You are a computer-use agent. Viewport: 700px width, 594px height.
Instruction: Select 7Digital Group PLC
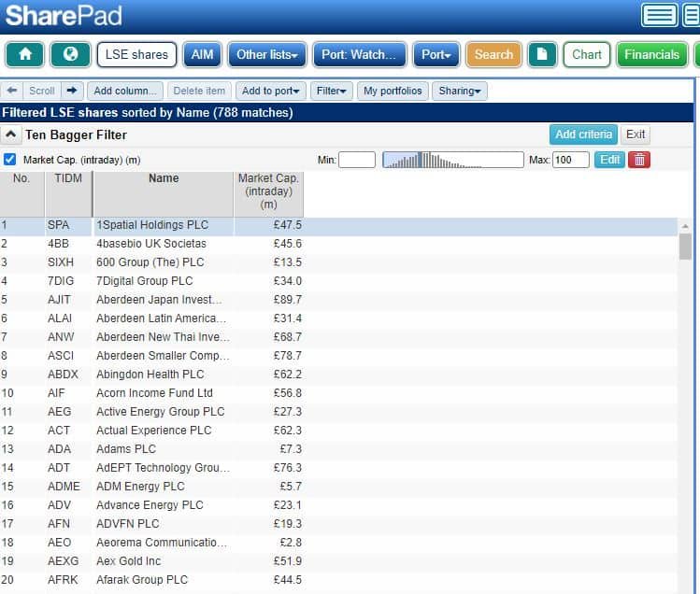click(145, 281)
